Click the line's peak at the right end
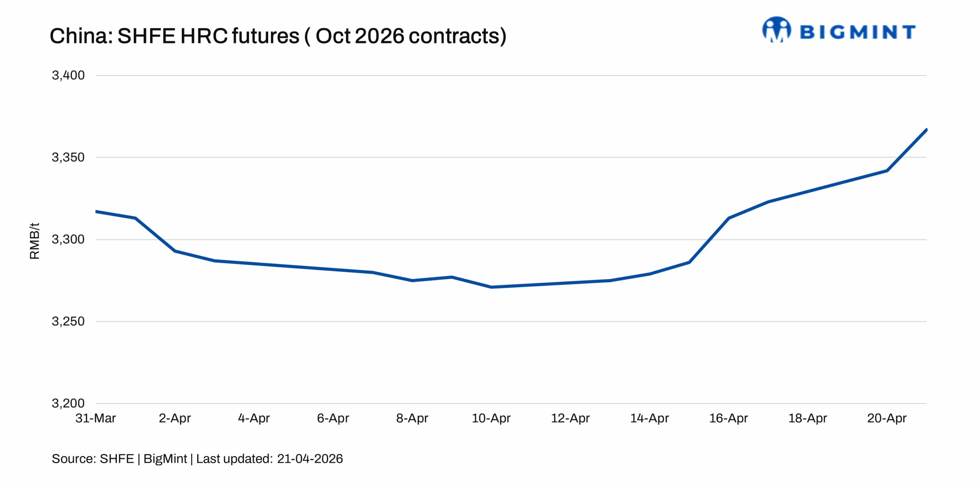980x485 pixels. 926,130
